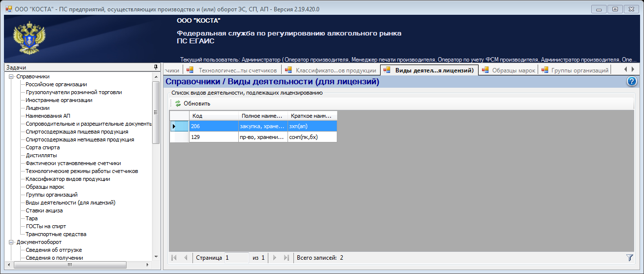Select Тара tree item
The image size is (644, 274).
[32, 218]
